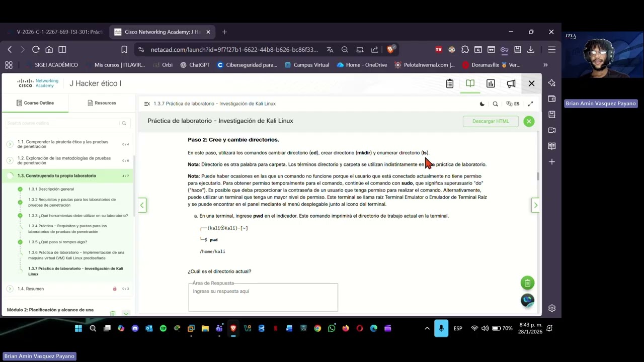
Task: Expand lesson to fullscreen with arrows icon
Action: 530,104
